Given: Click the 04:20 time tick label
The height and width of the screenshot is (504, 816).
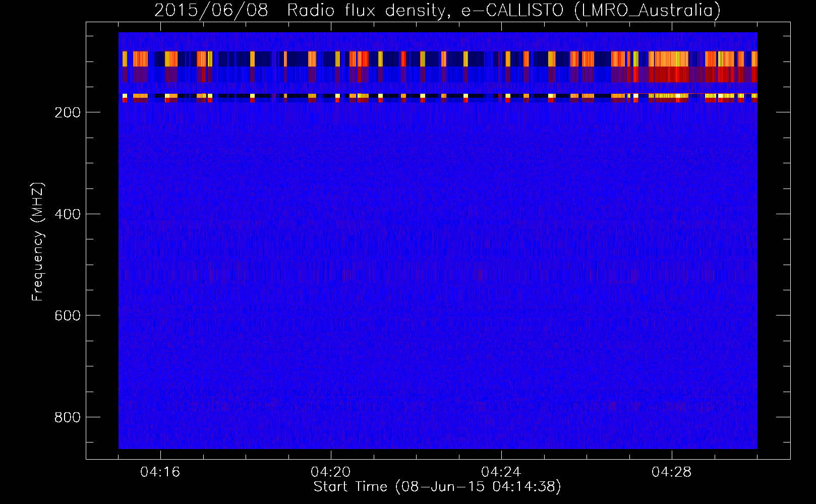Looking at the screenshot, I should [331, 472].
